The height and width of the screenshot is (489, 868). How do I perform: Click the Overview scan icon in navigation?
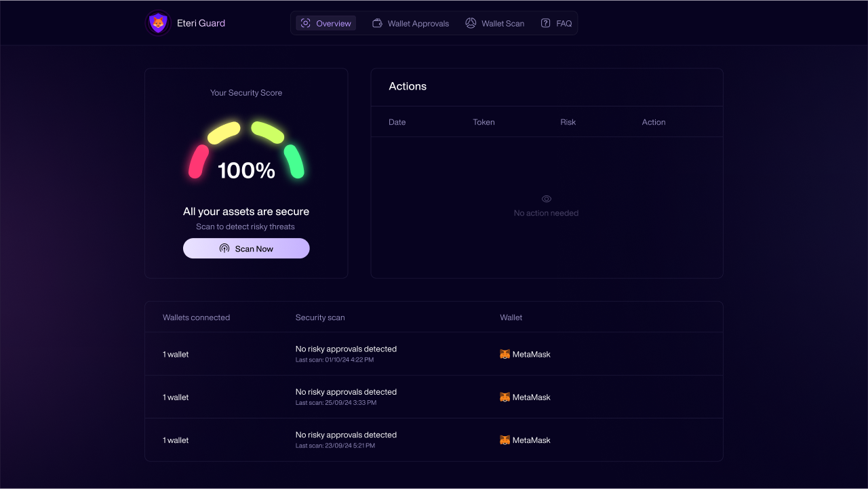tap(306, 23)
